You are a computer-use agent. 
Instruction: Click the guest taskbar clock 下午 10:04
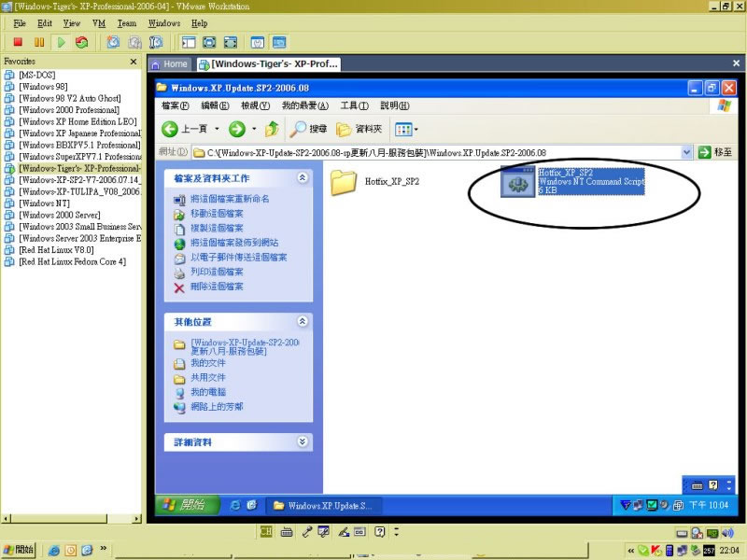(x=709, y=505)
